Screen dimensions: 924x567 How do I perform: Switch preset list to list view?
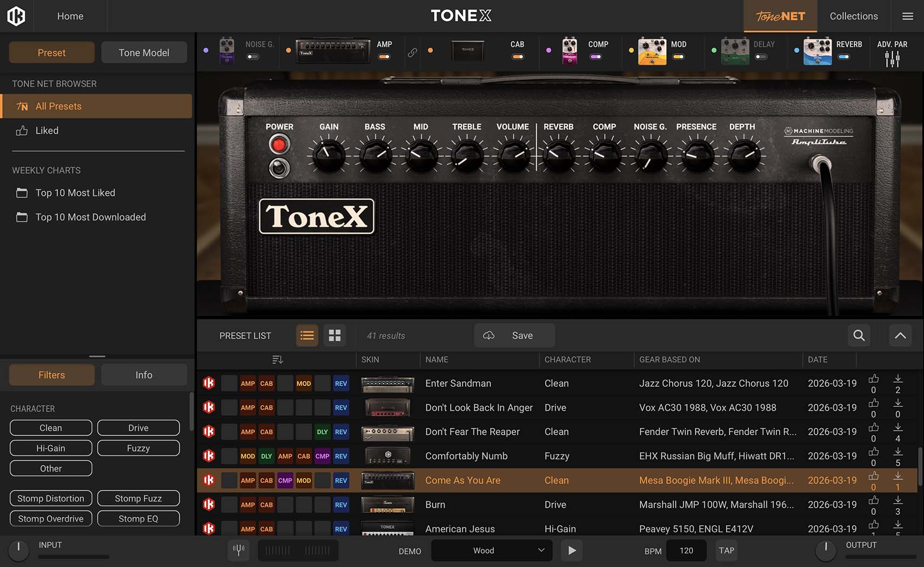(307, 335)
